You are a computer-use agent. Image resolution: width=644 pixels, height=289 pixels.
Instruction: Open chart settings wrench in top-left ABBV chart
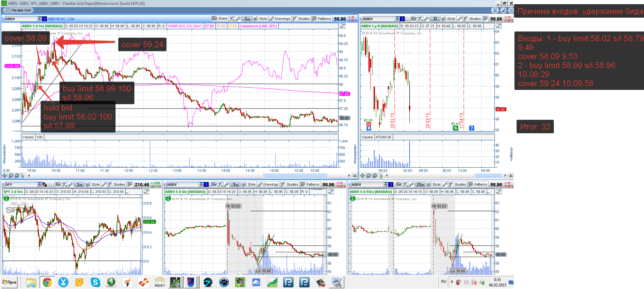tap(238, 19)
